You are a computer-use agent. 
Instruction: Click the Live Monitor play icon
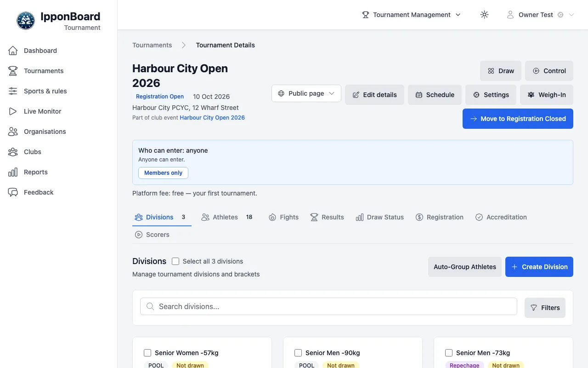[x=13, y=111]
